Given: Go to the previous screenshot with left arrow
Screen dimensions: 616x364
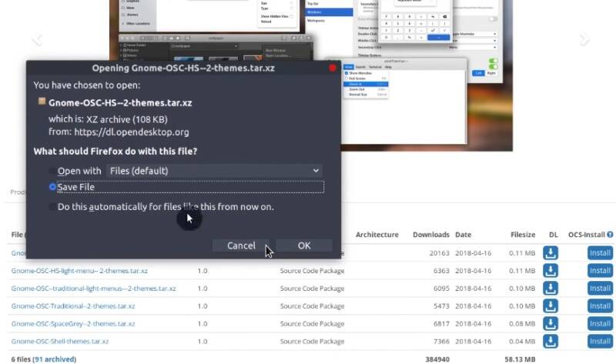Looking at the screenshot, I should 37,39.
